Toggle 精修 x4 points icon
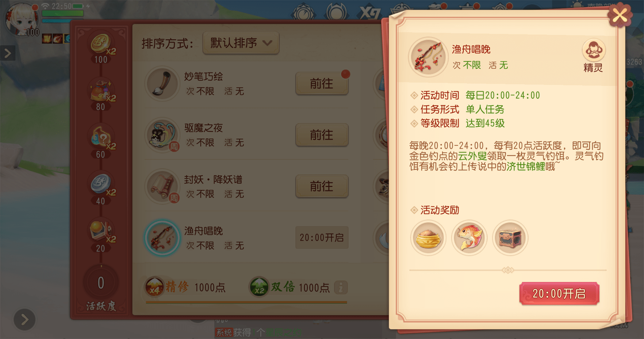This screenshot has height=339, width=644. [x=154, y=287]
